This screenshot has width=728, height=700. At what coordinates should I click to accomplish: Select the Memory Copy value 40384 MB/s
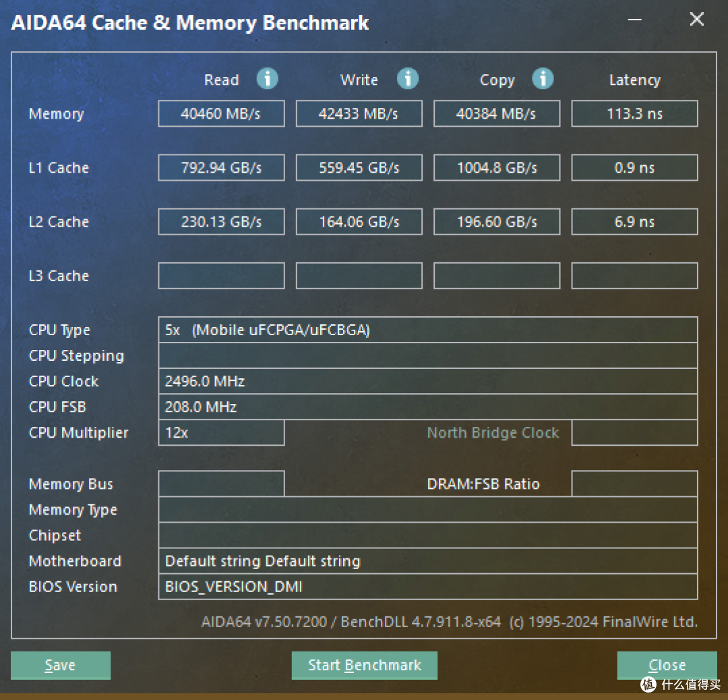(x=497, y=113)
